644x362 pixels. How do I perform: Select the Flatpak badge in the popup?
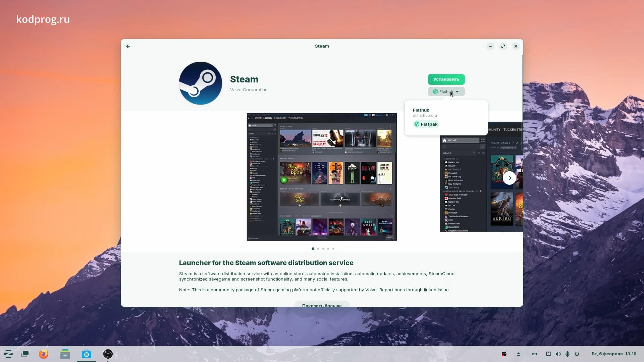pyautogui.click(x=426, y=124)
